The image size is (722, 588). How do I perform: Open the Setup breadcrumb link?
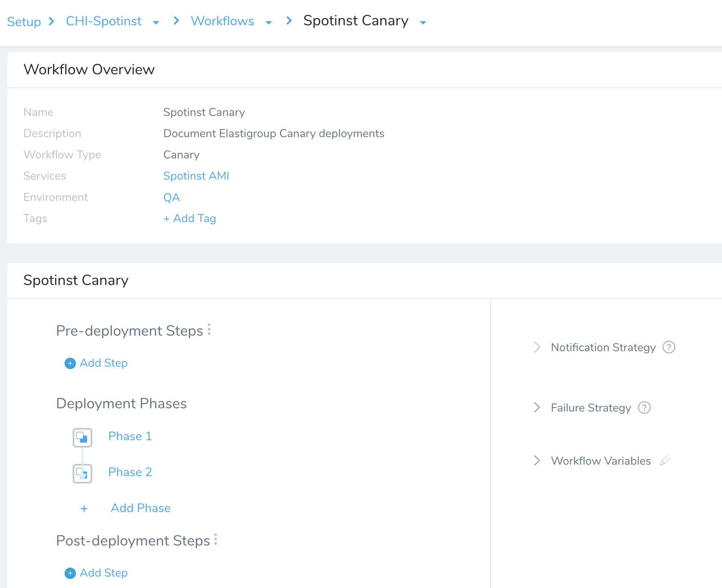click(x=24, y=21)
